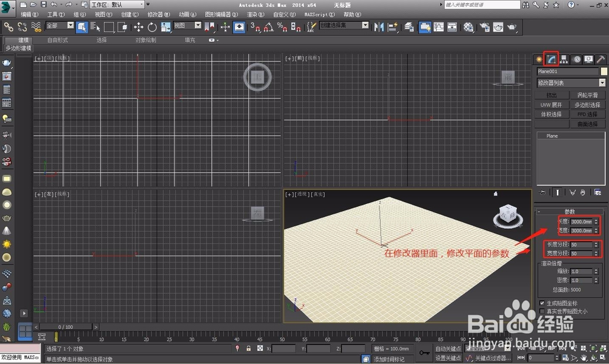Click the 0 / 100 time slider
609x364 pixels.
(66, 327)
